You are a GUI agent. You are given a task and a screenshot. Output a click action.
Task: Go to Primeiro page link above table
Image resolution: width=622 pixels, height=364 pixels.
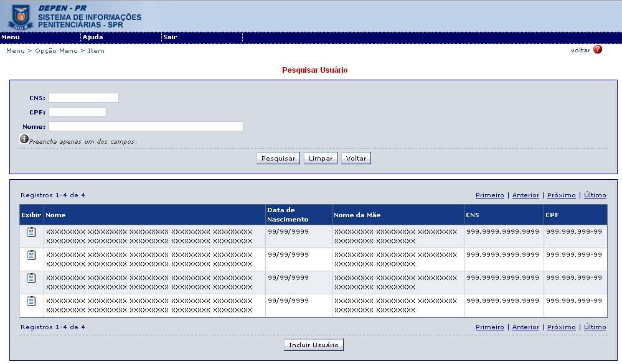point(489,195)
